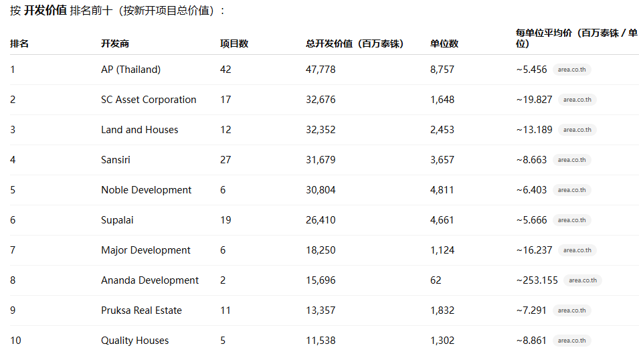Image resolution: width=639 pixels, height=364 pixels.
Task: Open the area.co.th citation in Quality Houses row
Action: (x=571, y=341)
